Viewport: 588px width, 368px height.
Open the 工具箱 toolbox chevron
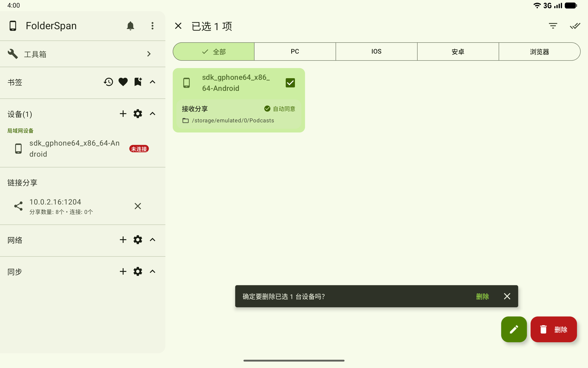(x=149, y=54)
